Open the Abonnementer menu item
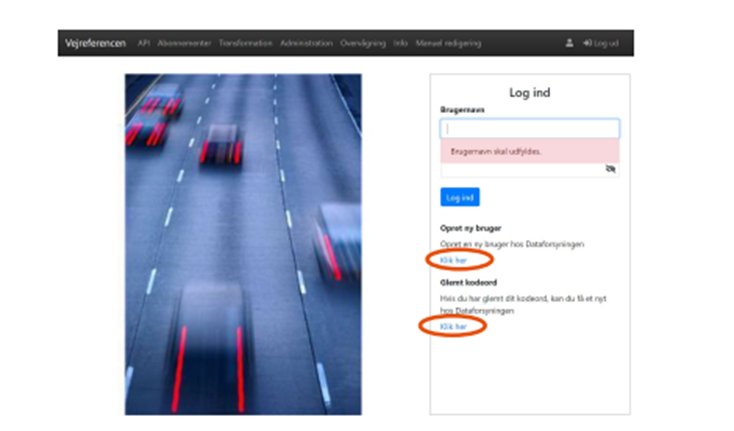Viewport: 734px width, 431px height. [185, 44]
